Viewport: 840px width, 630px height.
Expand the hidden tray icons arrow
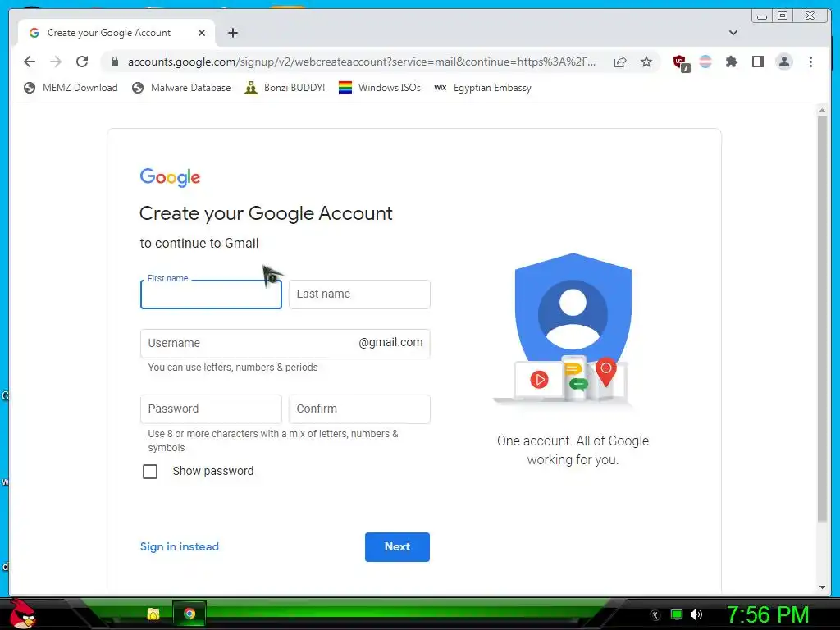tap(655, 615)
